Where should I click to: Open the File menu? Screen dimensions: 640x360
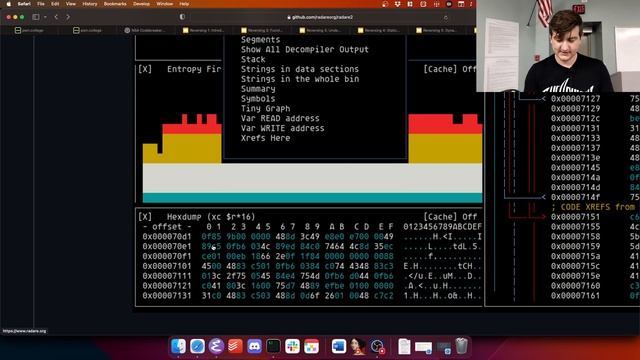[x=41, y=4]
